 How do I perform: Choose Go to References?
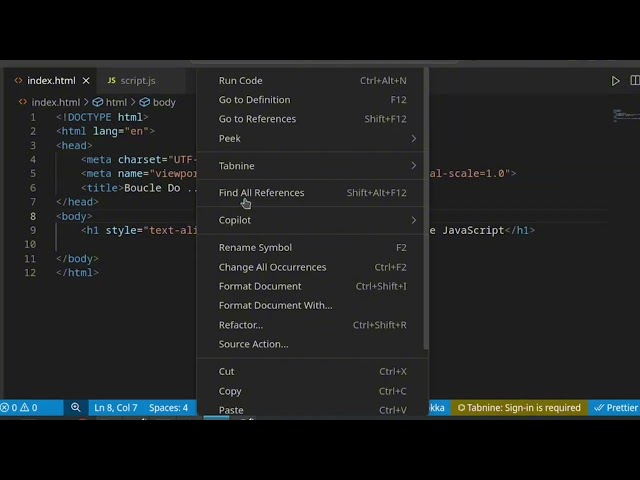coord(312,119)
